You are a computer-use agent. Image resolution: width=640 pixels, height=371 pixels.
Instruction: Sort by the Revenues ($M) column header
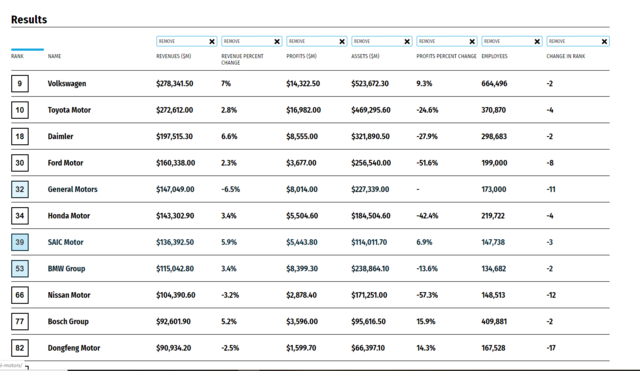point(173,56)
